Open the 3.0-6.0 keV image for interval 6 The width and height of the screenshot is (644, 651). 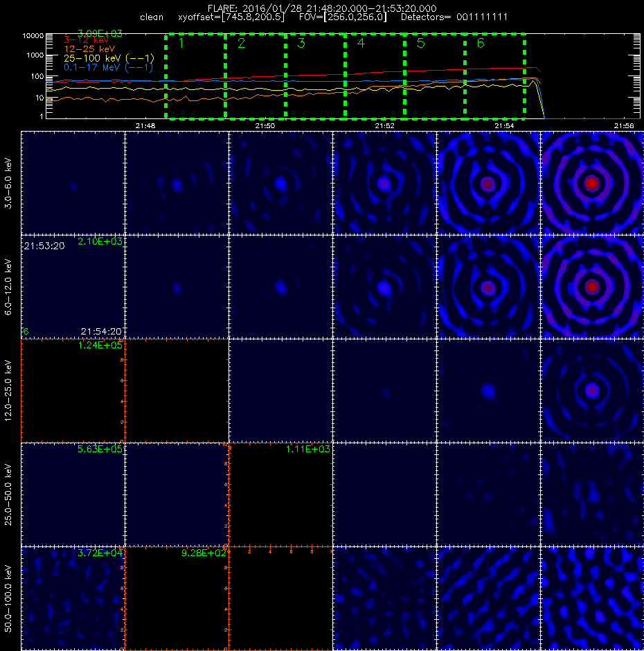592,183
